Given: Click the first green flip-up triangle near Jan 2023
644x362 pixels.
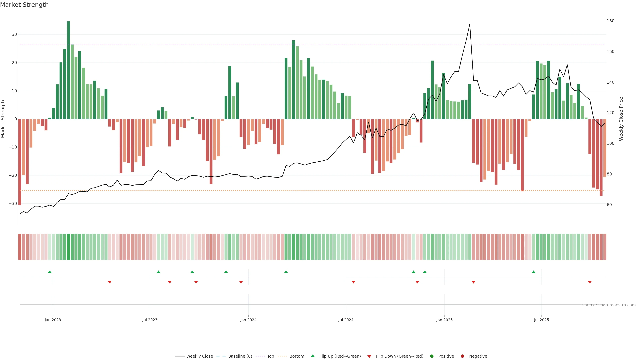Looking at the screenshot, I should [50, 272].
